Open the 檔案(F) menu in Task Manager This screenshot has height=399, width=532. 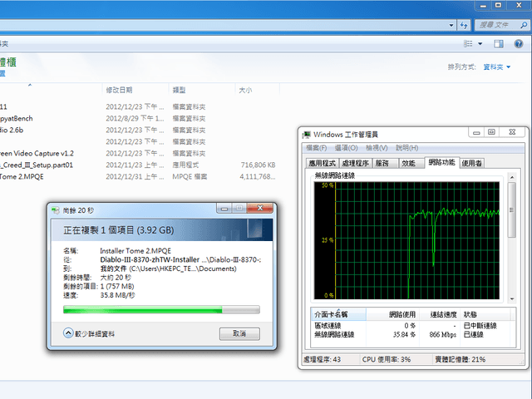(317, 148)
